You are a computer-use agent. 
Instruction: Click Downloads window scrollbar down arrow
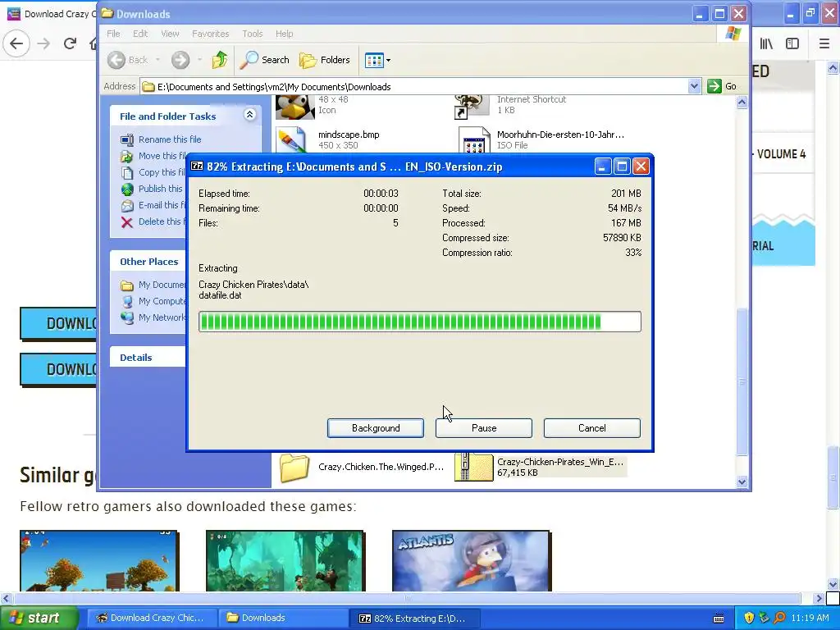742,482
